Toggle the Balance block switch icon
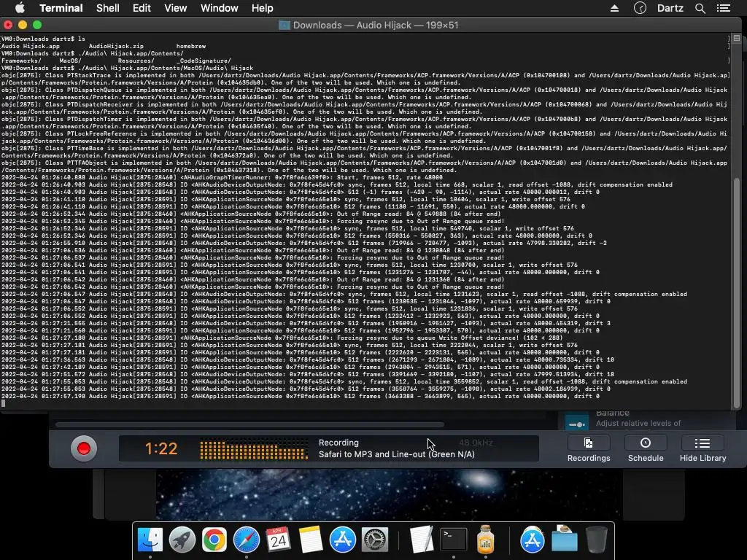747x560 pixels. point(577,424)
